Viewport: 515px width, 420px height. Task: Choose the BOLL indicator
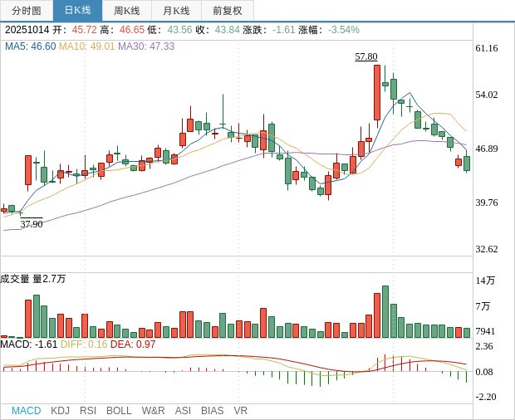tap(119, 411)
